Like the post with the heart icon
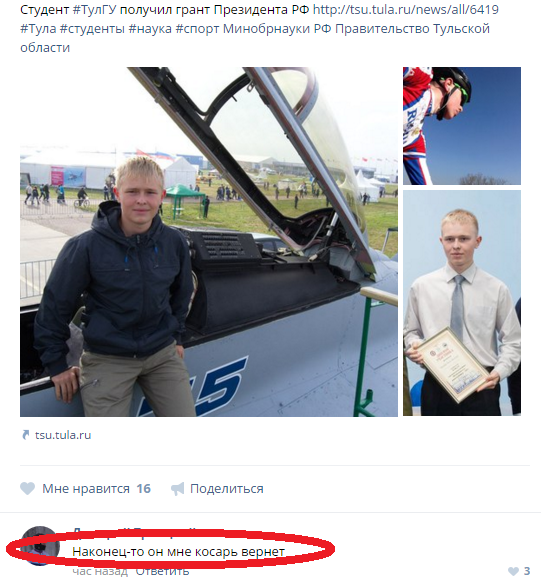This screenshot has width=541, height=586. tap(27, 488)
